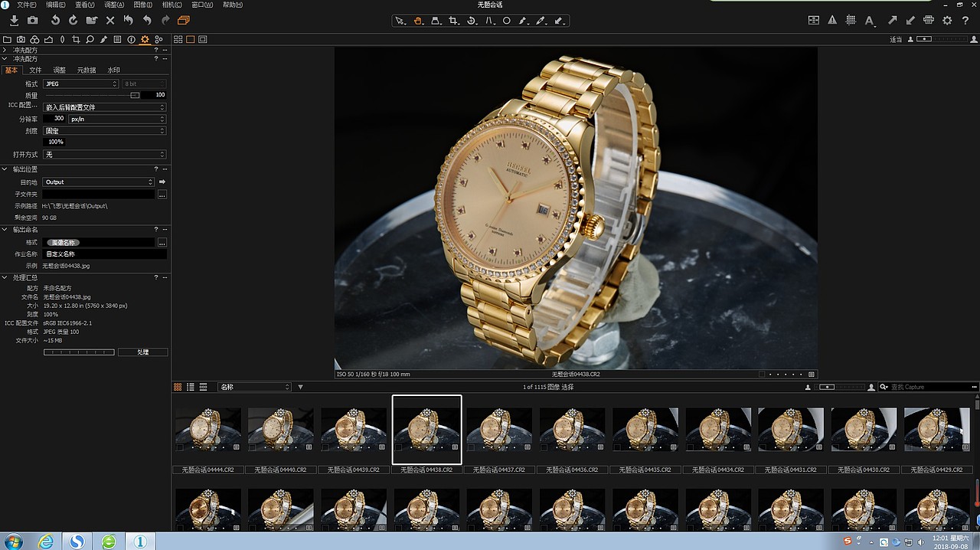980x550 pixels.
Task: Switch to the 基本 recipe tab
Action: click(11, 70)
